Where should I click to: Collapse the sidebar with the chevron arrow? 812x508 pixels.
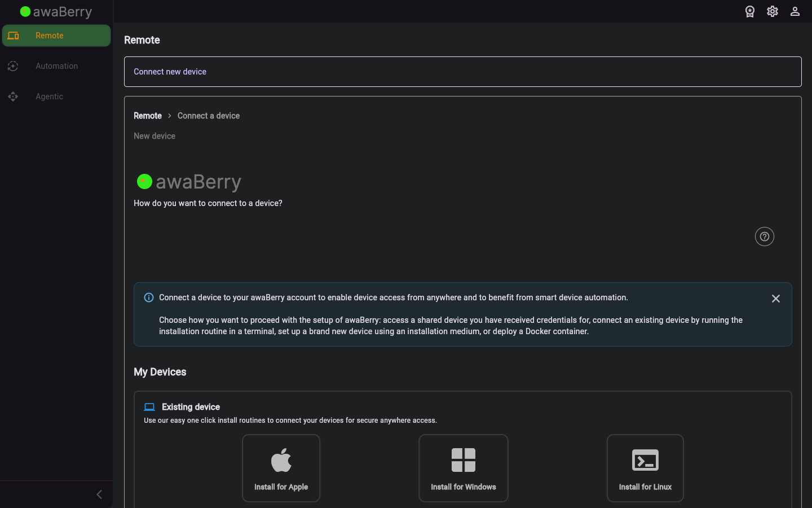tap(99, 494)
